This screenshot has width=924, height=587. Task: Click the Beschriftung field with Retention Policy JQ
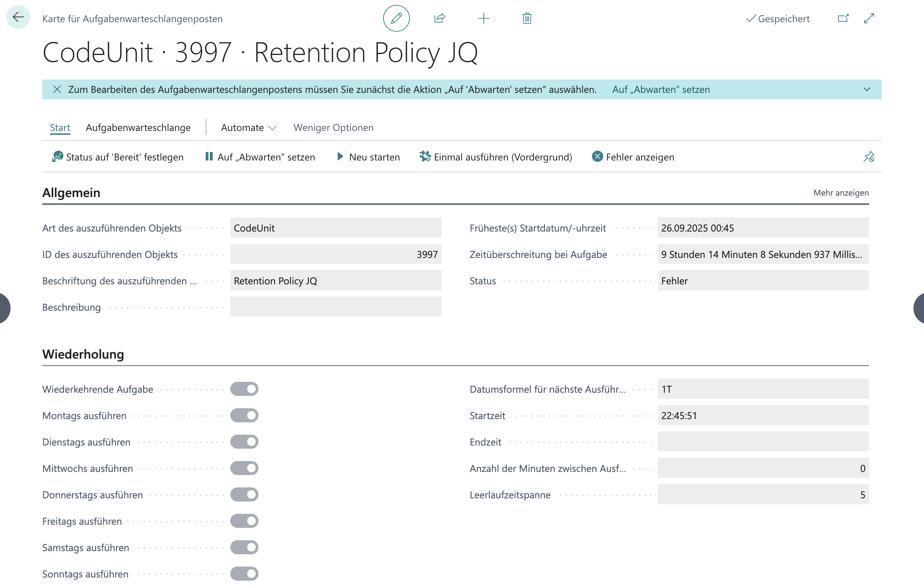[336, 281]
